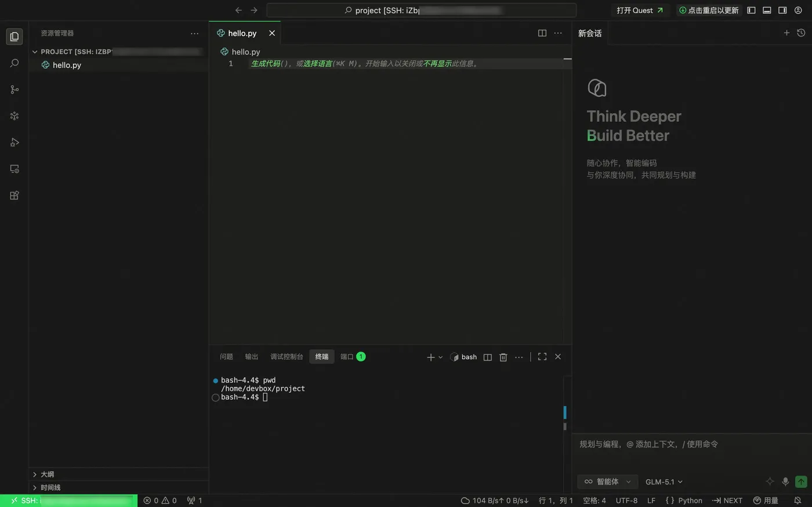Screen dimensions: 812x507
Task: Click the 选择语言 link in editor hint
Action: click(x=318, y=64)
